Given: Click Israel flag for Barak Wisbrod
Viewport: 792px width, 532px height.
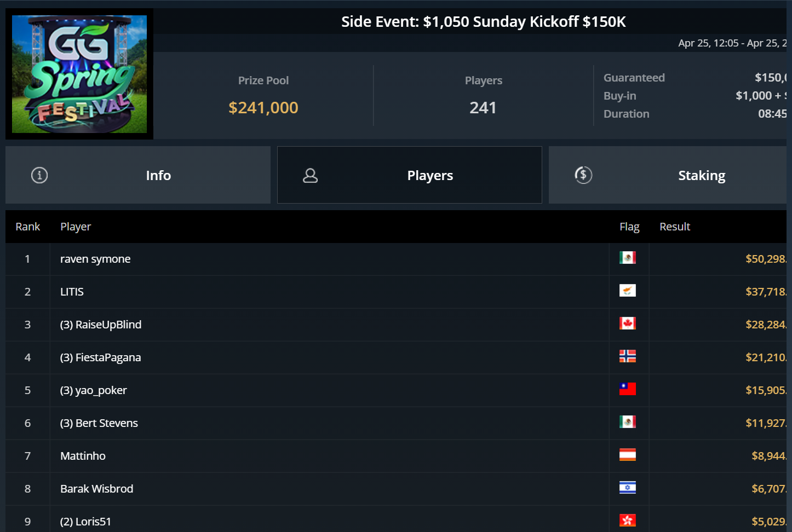Looking at the screenshot, I should [x=628, y=488].
